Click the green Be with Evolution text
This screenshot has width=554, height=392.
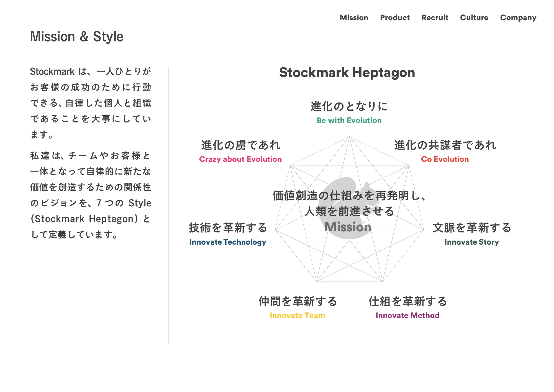coord(349,121)
